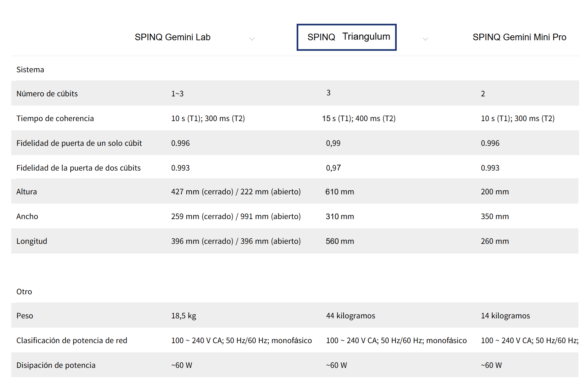Viewport: 588px width, 388px height.
Task: Click the Sistema section heading
Action: coord(30,70)
